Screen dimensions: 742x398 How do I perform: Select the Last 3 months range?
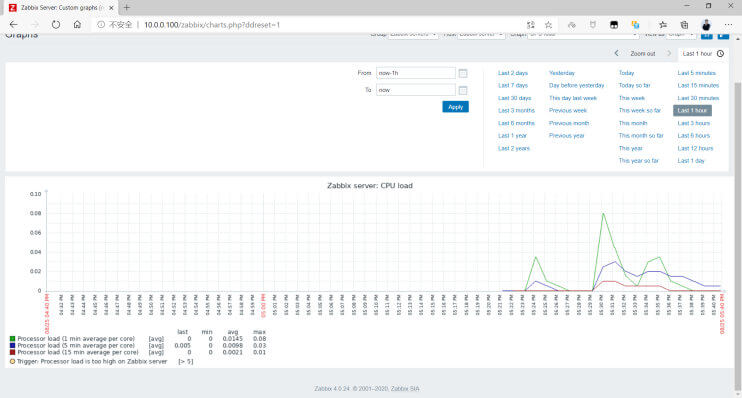click(516, 110)
